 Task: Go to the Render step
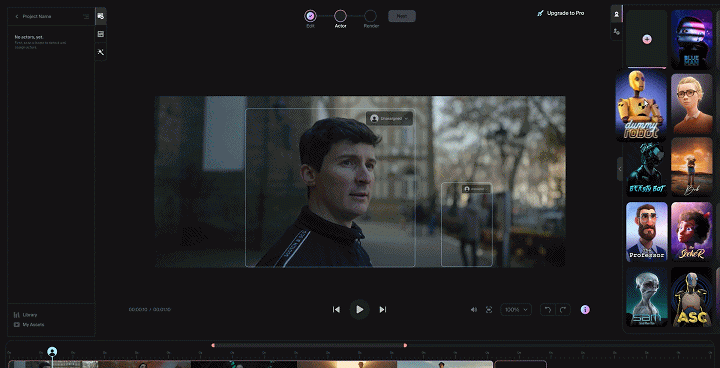pos(371,17)
